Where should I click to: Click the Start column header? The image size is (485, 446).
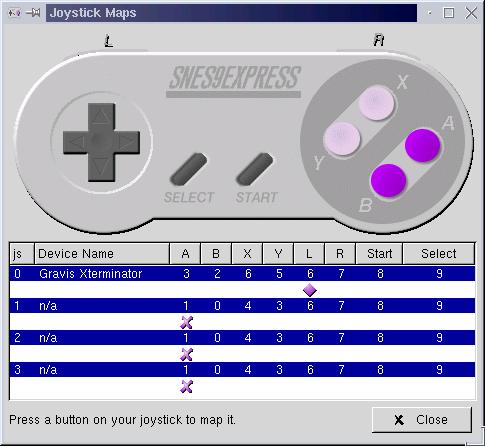click(x=379, y=254)
